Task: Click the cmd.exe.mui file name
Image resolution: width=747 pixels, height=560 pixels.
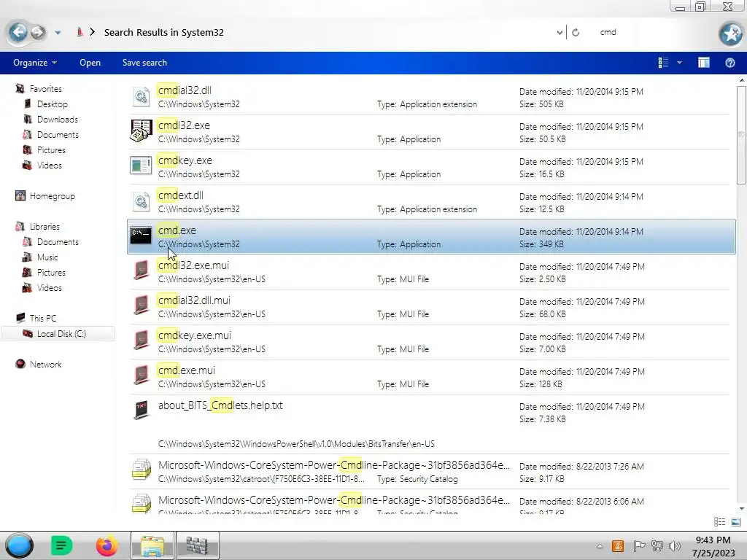Action: coord(186,370)
